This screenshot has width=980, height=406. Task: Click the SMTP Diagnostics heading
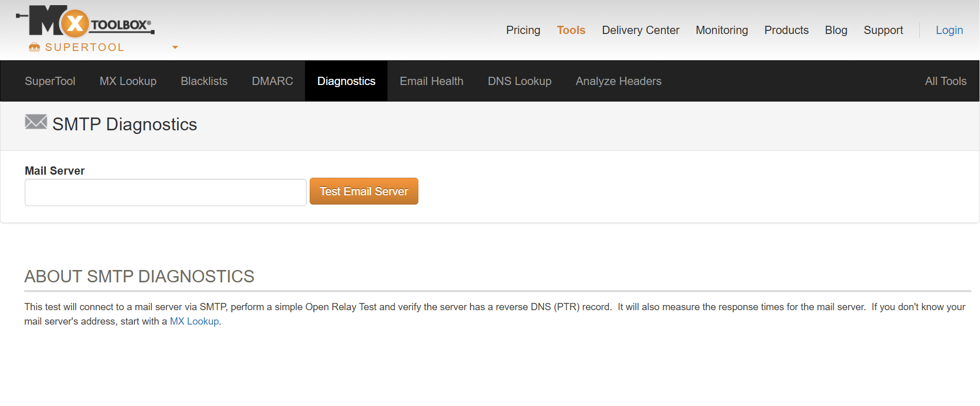(125, 124)
